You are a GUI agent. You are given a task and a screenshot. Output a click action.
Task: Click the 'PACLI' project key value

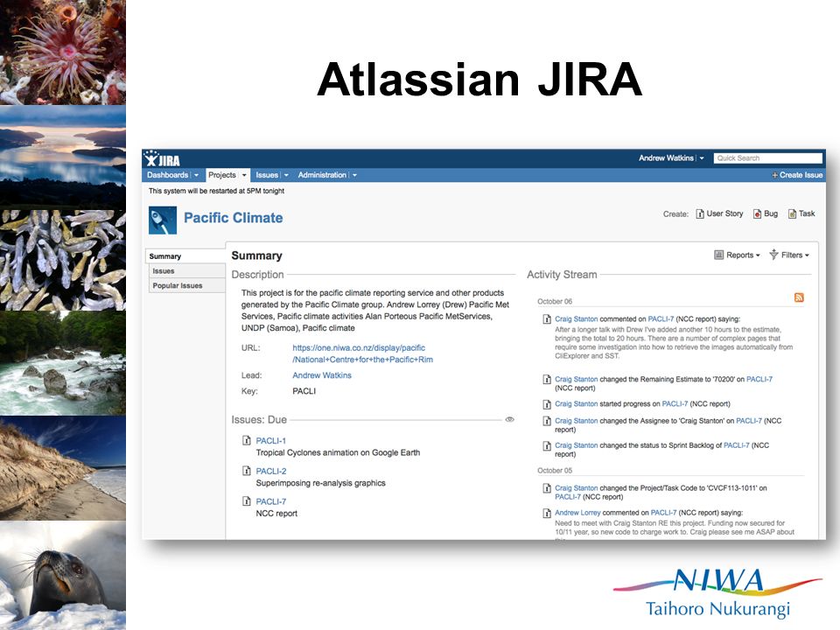(x=304, y=392)
